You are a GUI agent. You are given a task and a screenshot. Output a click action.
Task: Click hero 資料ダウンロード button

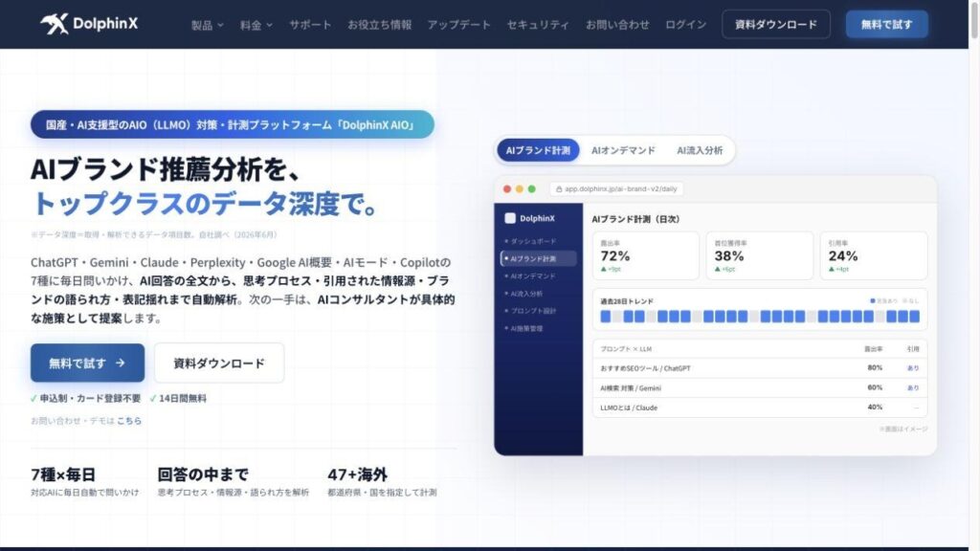pos(219,363)
